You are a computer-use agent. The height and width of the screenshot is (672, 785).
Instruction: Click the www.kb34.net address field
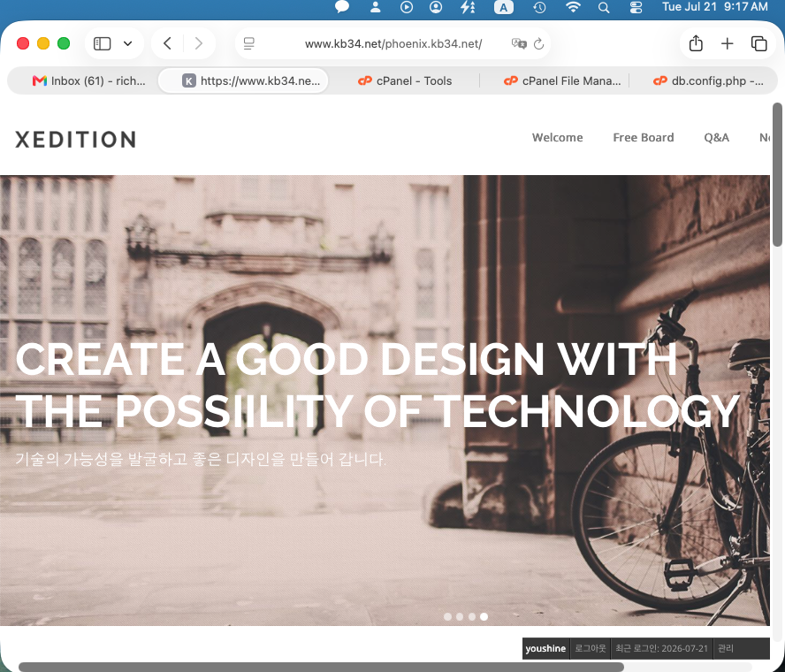393,43
